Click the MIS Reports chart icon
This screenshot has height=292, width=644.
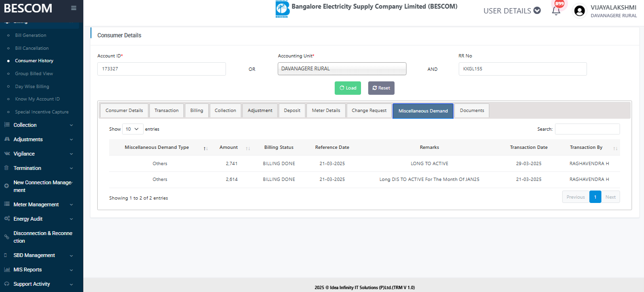tap(7, 270)
